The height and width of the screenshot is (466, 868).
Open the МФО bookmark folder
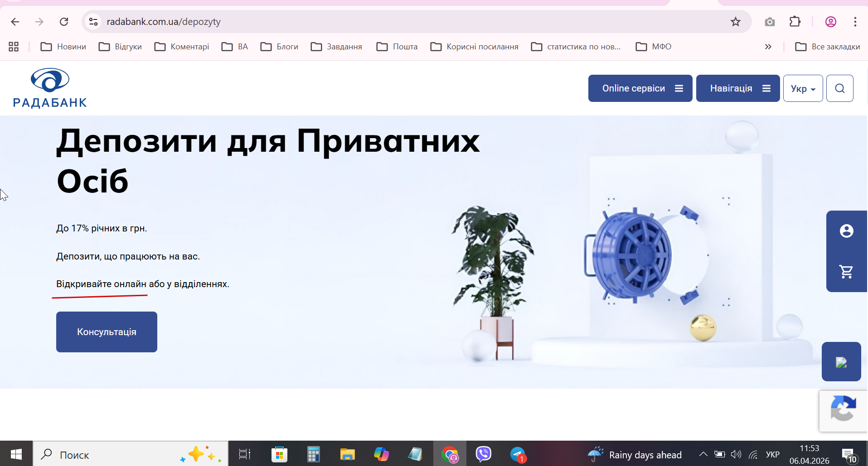[x=654, y=47]
